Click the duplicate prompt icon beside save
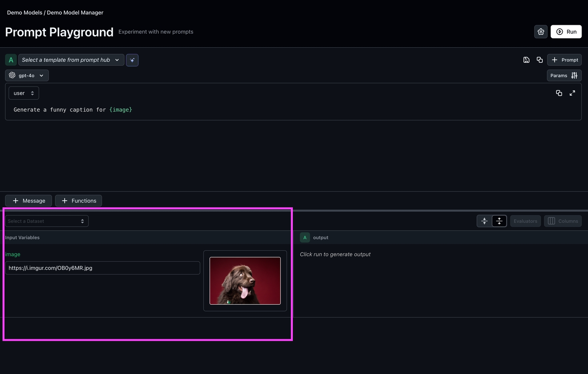The height and width of the screenshot is (374, 588). pyautogui.click(x=540, y=60)
